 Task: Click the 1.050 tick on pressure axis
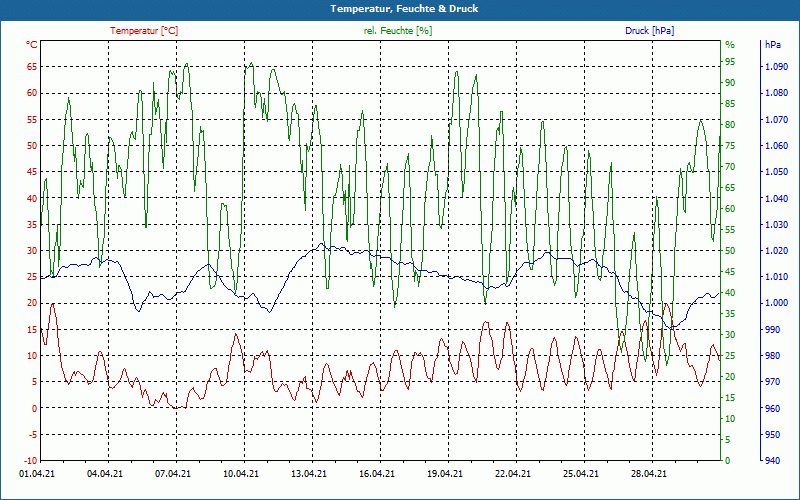[x=777, y=172]
